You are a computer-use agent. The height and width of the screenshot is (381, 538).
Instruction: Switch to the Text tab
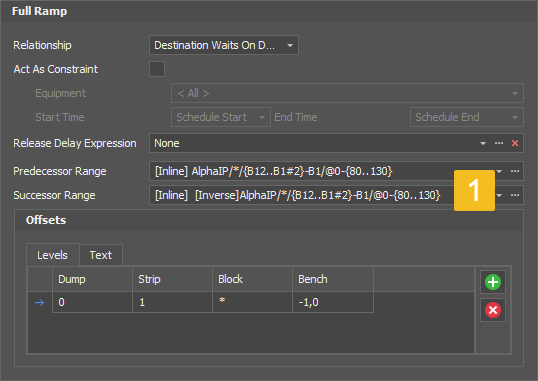101,255
